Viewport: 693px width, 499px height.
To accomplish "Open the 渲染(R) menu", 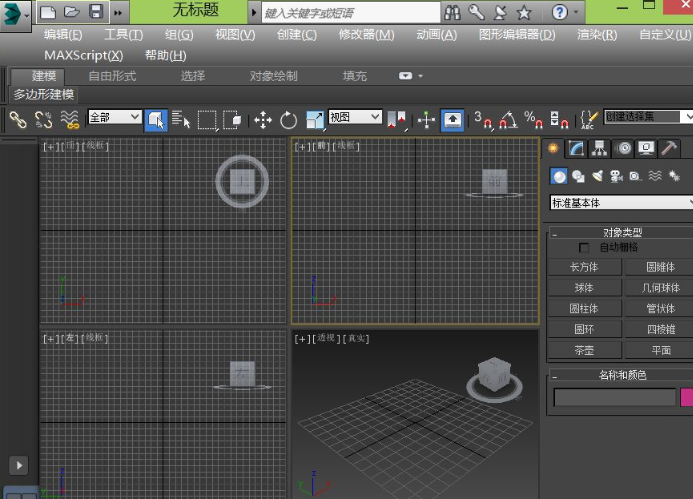I will (x=597, y=34).
